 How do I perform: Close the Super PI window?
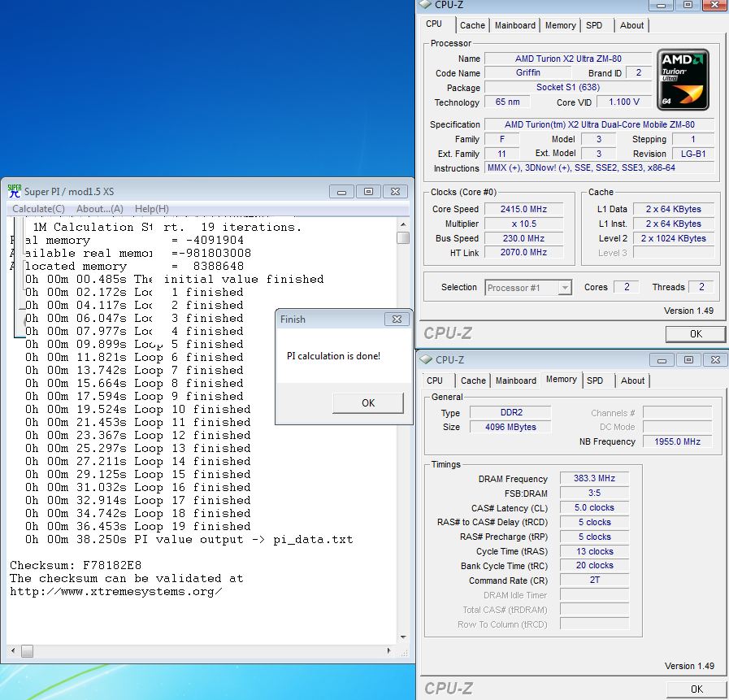point(395,192)
